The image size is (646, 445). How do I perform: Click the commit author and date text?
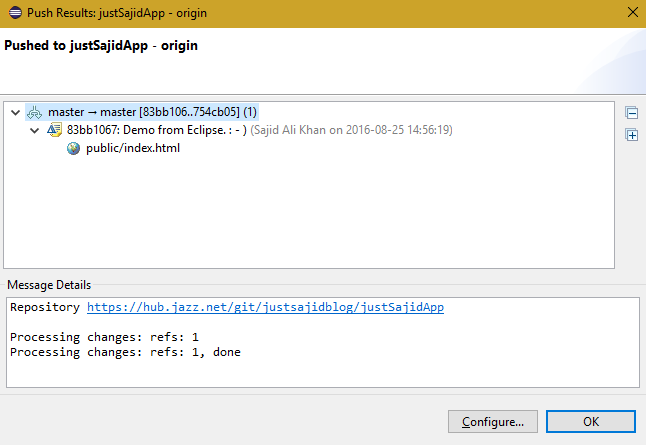[351, 130]
